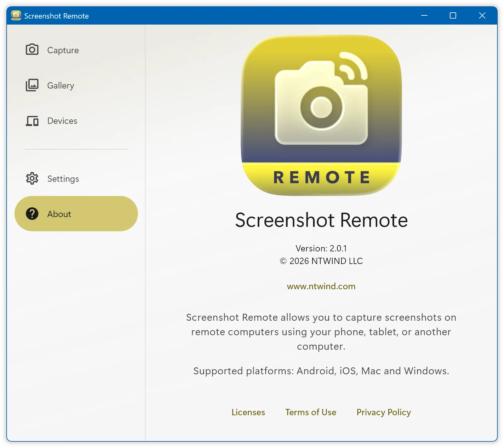Click the © 2026 NTWIND LLC text

(x=321, y=261)
